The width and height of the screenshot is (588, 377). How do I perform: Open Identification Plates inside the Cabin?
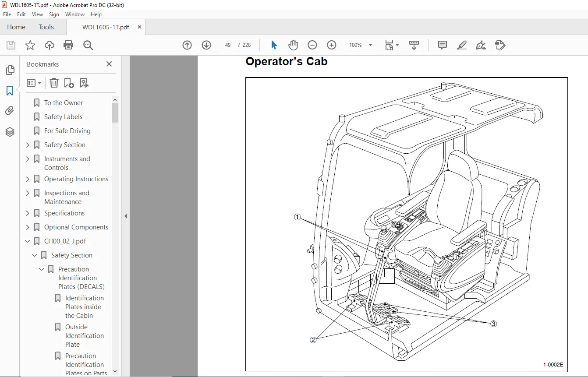(x=85, y=307)
